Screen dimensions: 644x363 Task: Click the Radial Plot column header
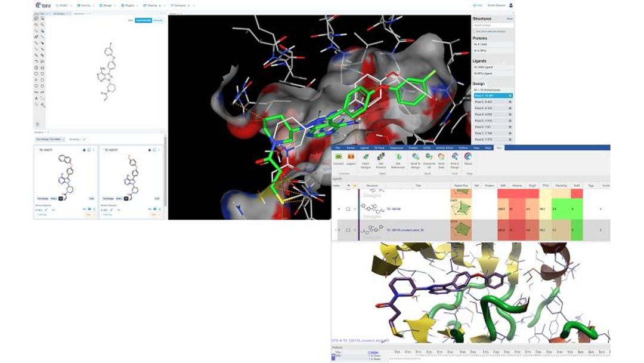pos(461,186)
